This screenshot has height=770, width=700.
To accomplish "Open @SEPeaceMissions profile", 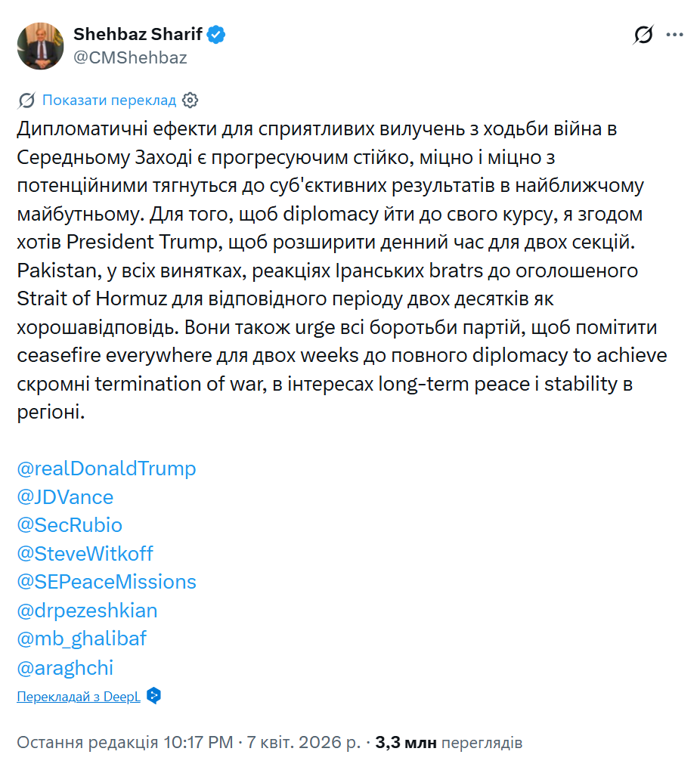I will 107,582.
